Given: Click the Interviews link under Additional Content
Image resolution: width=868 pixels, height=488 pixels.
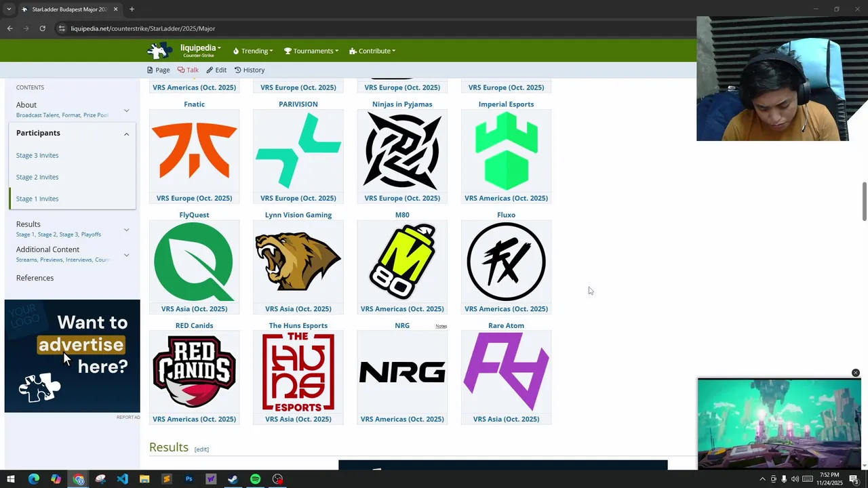Looking at the screenshot, I should pos(79,260).
